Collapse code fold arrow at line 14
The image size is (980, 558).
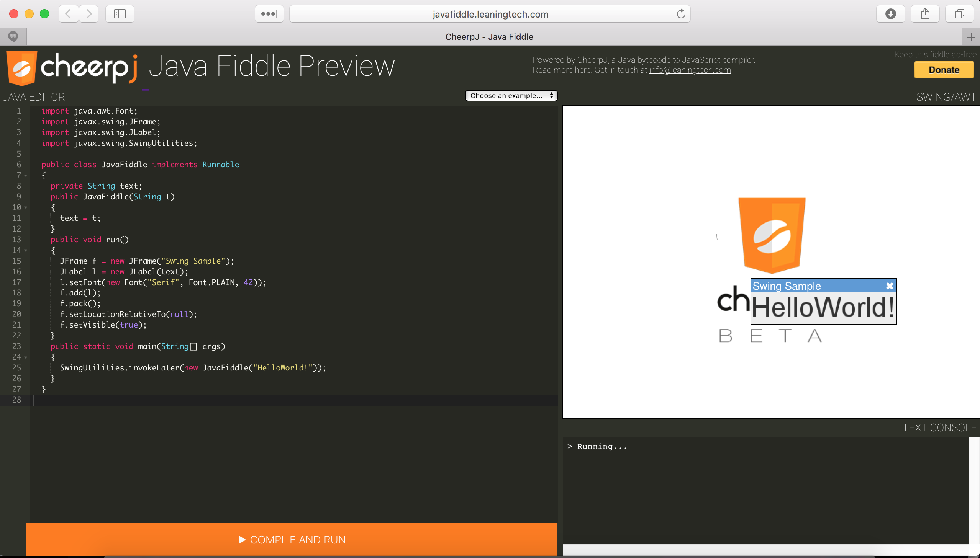click(26, 250)
